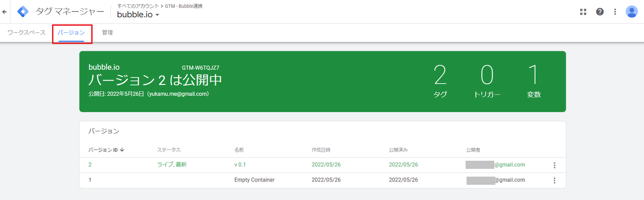The width and height of the screenshot is (644, 200).
Task: Open the help question mark icon
Action: [x=600, y=11]
